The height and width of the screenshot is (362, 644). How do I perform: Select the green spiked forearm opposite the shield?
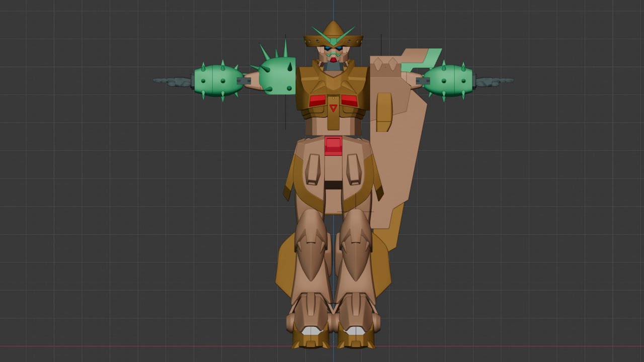[x=218, y=80]
